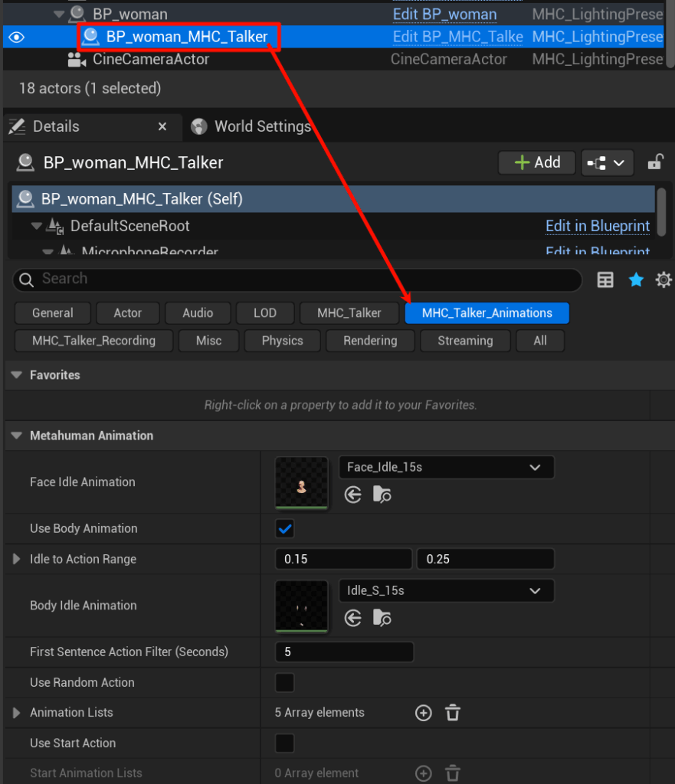675x784 pixels.
Task: Click the lock icon in Details header
Action: [655, 162]
